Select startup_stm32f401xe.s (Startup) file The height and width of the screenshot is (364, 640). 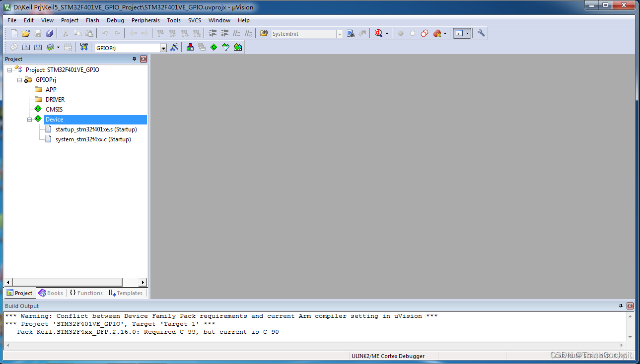click(96, 129)
